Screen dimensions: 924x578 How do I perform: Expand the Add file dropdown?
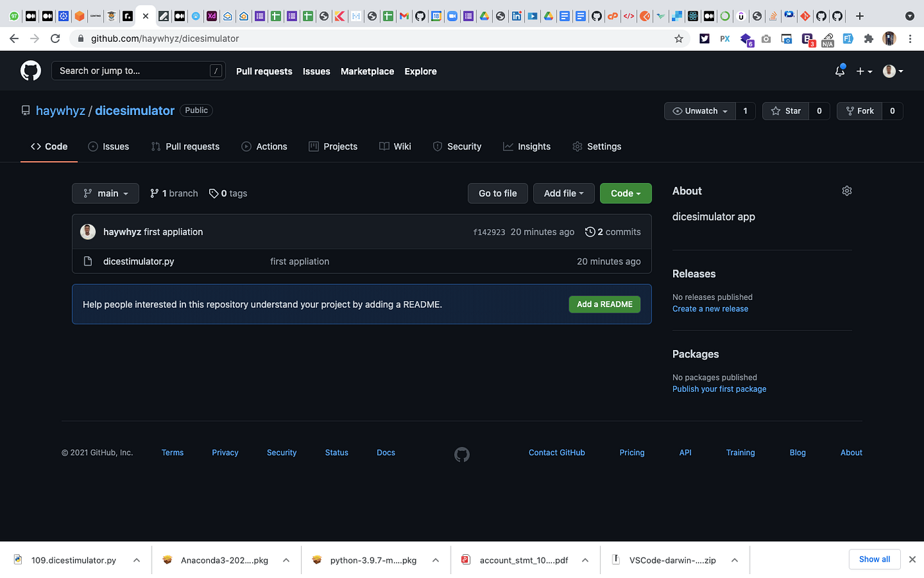(x=564, y=194)
